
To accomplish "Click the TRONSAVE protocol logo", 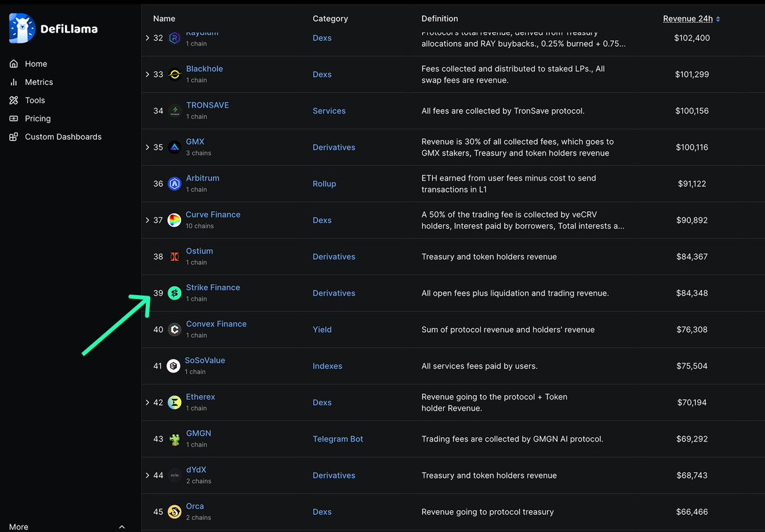I will pyautogui.click(x=175, y=111).
